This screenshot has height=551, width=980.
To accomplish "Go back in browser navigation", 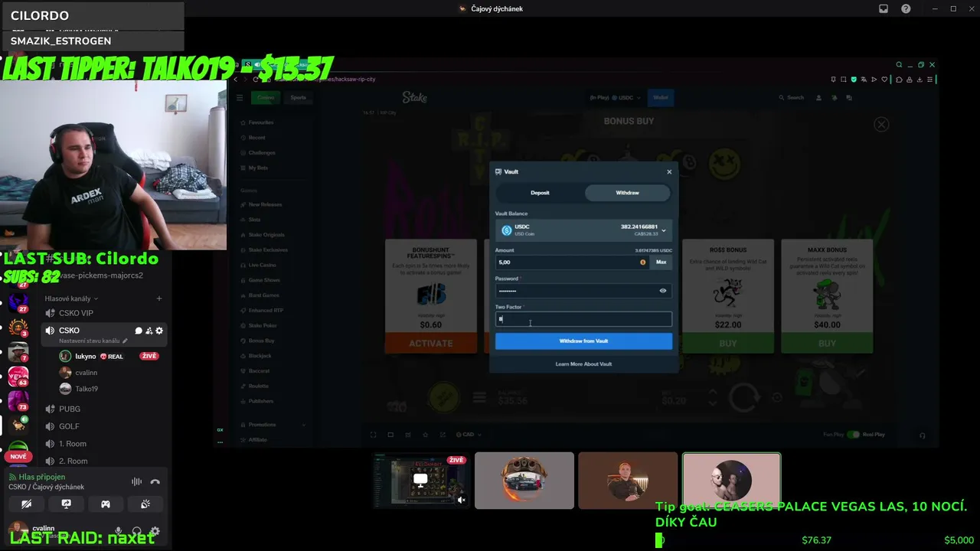I will click(x=236, y=79).
